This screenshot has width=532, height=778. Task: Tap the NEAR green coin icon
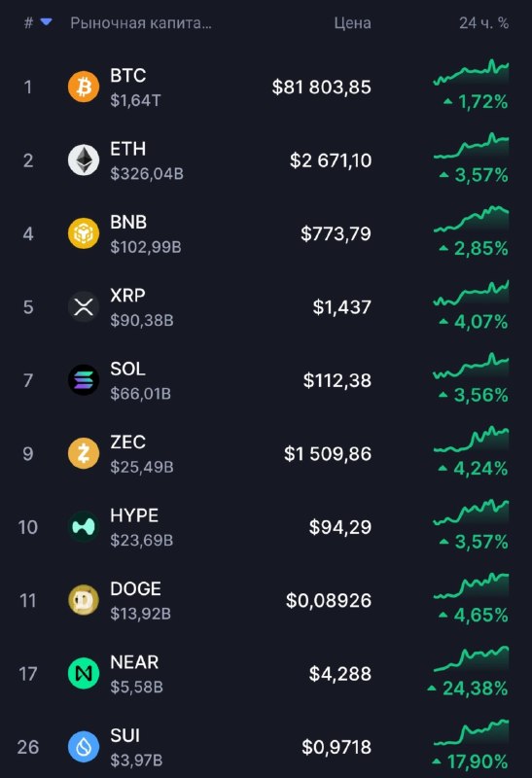(x=84, y=673)
